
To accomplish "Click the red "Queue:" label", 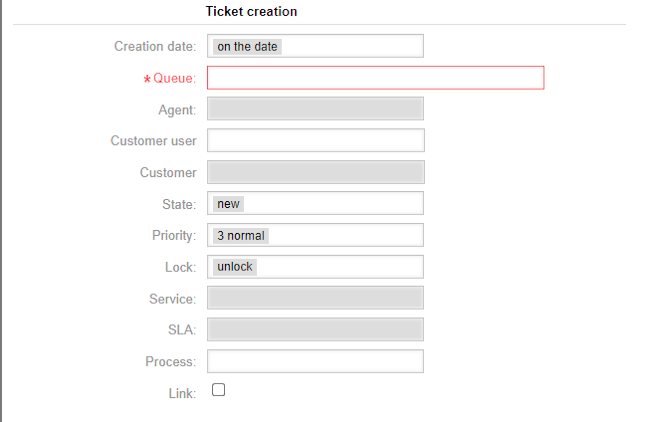I will (174, 78).
